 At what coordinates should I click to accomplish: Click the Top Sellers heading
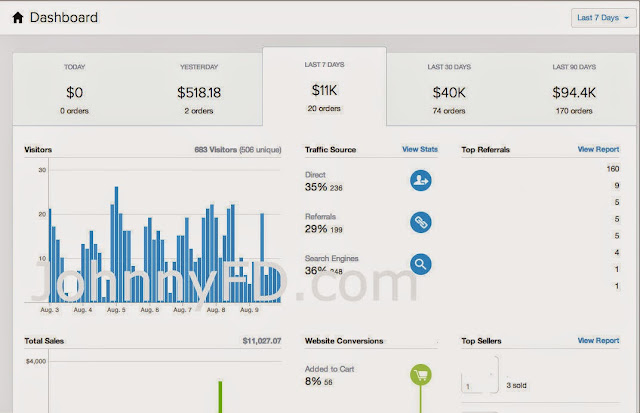tap(481, 341)
